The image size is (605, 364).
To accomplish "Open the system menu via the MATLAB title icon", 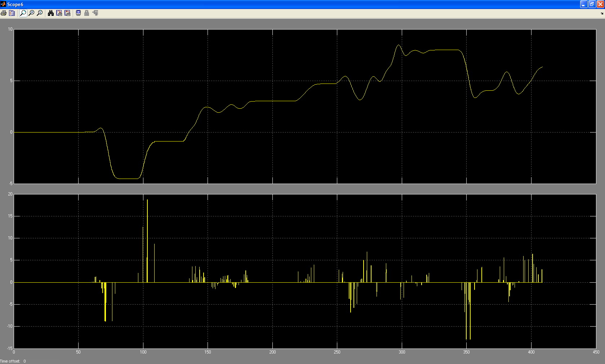I will [x=3, y=4].
